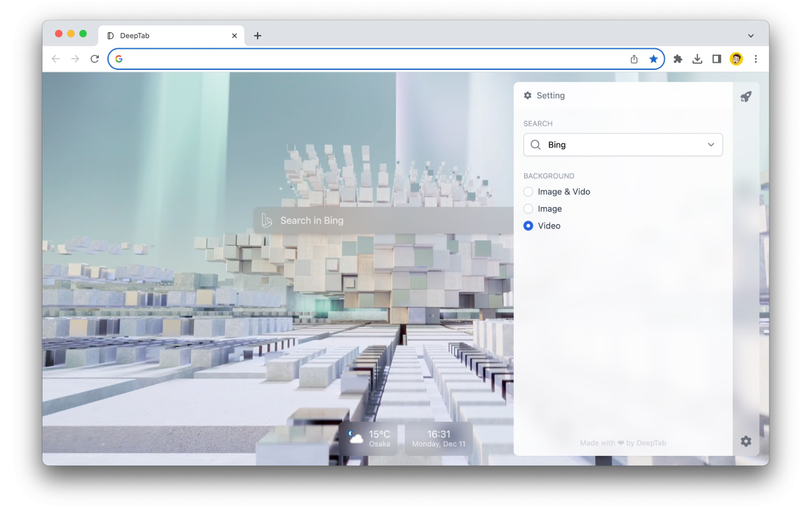Click the profile avatar in the toolbar
The height and width of the screenshot is (508, 812).
coord(736,58)
